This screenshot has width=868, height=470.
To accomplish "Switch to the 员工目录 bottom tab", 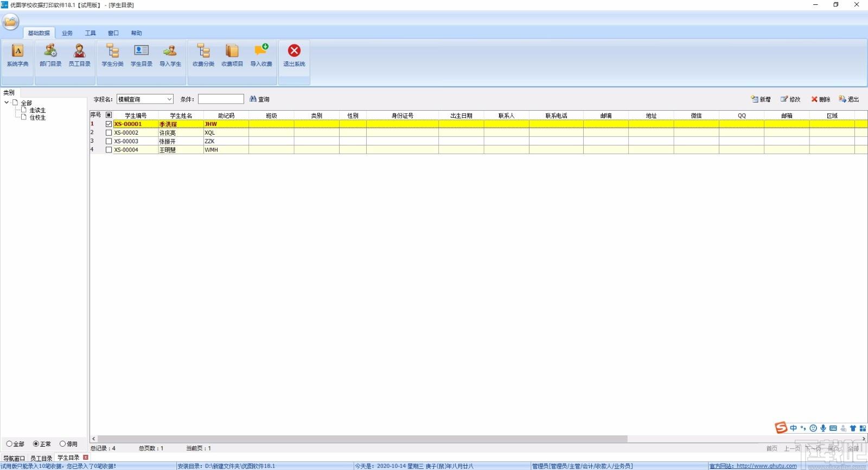I will (41, 458).
